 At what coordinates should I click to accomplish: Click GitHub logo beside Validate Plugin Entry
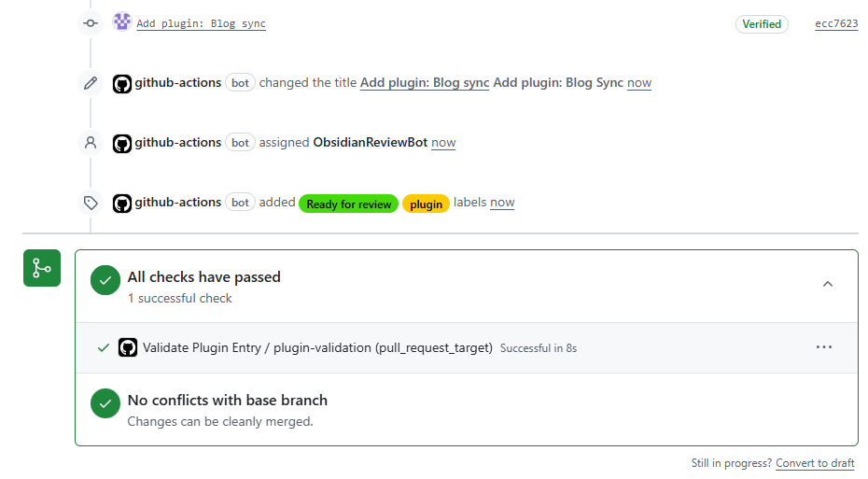pos(128,347)
